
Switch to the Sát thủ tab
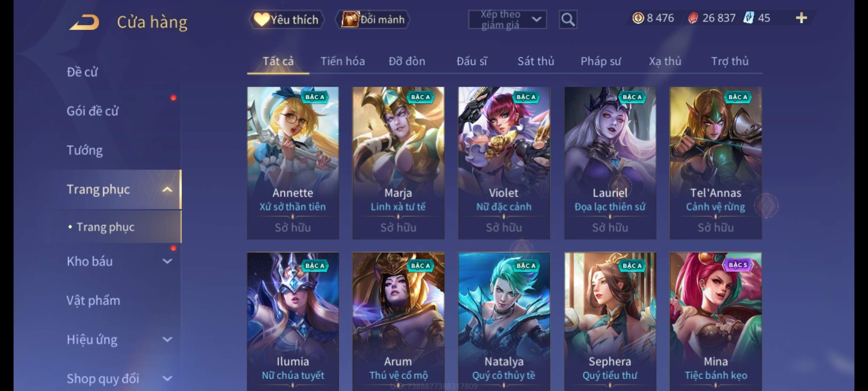pos(536,61)
